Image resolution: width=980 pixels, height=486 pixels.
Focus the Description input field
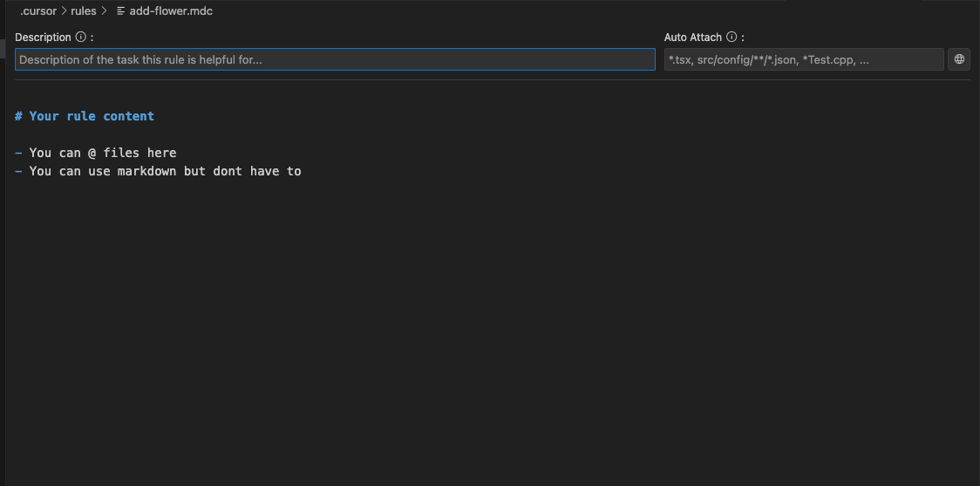(335, 59)
